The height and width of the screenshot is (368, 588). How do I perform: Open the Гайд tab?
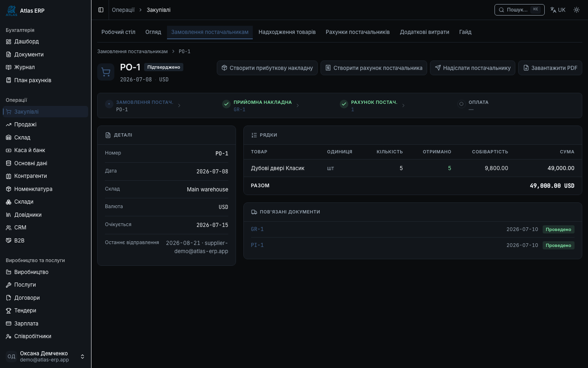tap(465, 32)
